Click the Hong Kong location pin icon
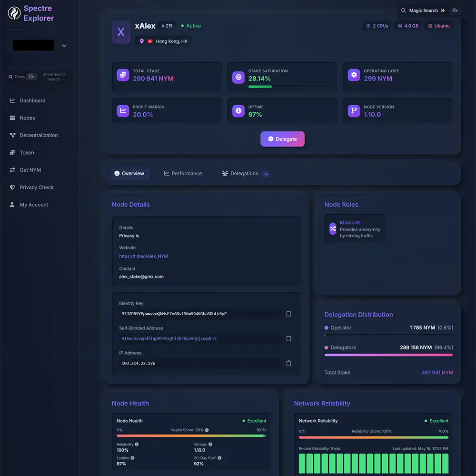This screenshot has width=476, height=476. pos(142,41)
